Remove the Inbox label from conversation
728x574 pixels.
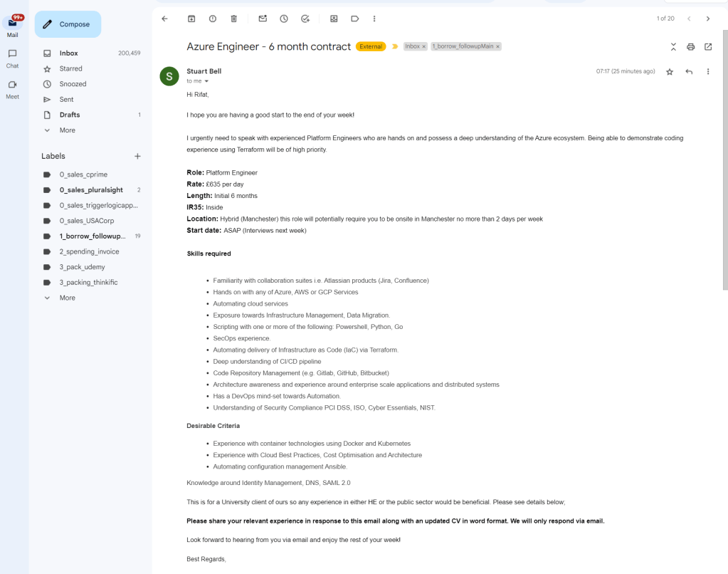424,46
